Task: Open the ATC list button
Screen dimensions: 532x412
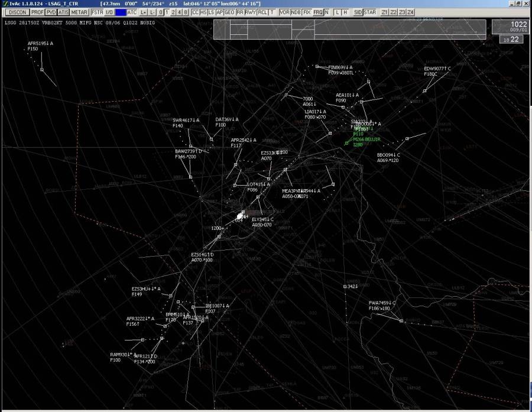Action: click(132, 12)
